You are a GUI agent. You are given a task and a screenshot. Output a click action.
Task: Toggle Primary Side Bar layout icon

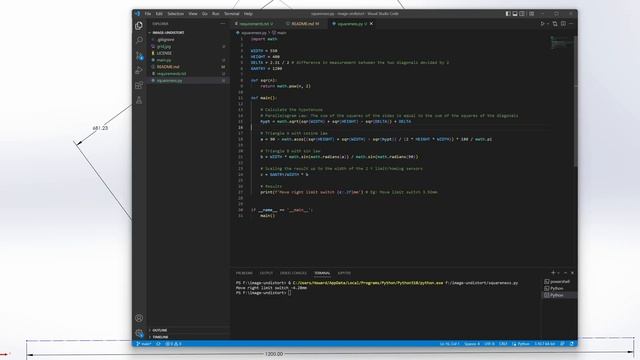(508, 13)
